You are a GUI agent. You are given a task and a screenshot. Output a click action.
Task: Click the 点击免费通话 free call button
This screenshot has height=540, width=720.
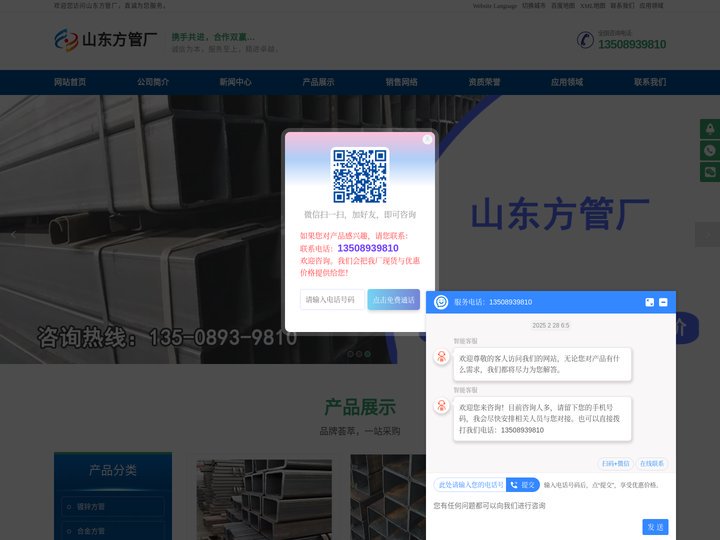pos(394,299)
